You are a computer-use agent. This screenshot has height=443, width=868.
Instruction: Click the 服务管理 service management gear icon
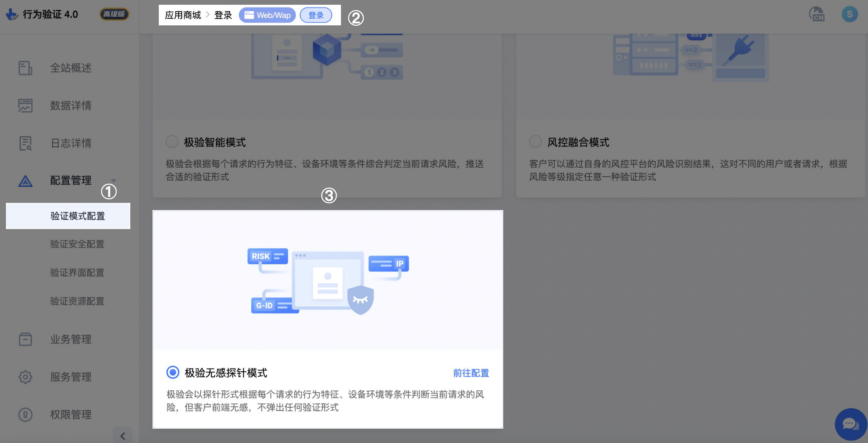pos(25,377)
